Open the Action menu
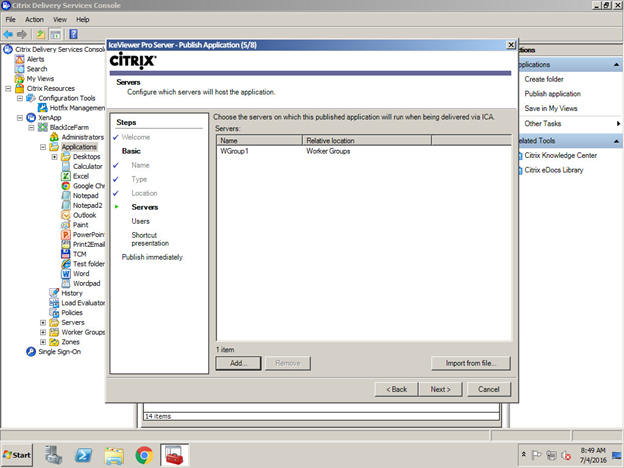The width and height of the screenshot is (624, 468). 34,20
